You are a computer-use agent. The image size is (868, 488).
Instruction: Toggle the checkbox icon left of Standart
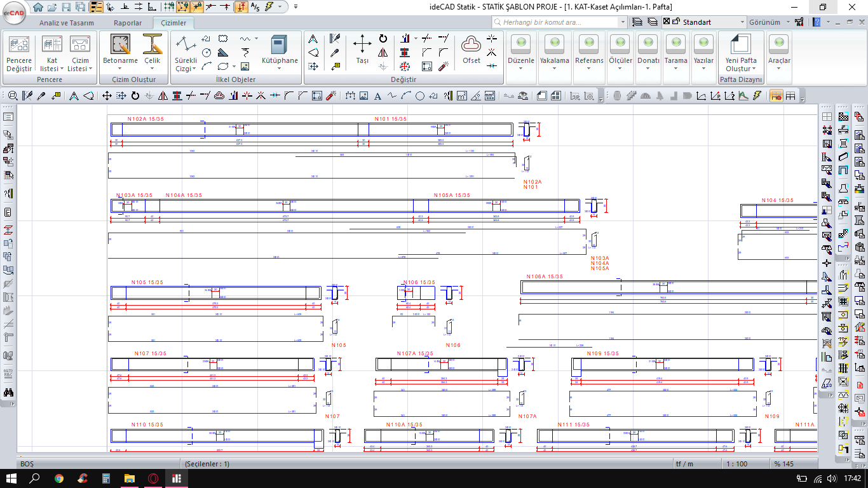point(666,22)
